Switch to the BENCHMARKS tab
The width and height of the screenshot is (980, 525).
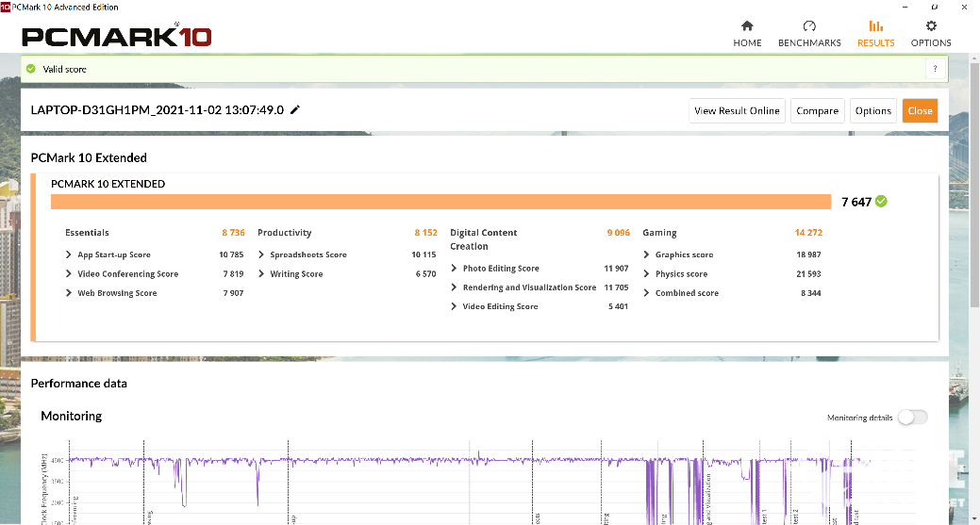(809, 34)
